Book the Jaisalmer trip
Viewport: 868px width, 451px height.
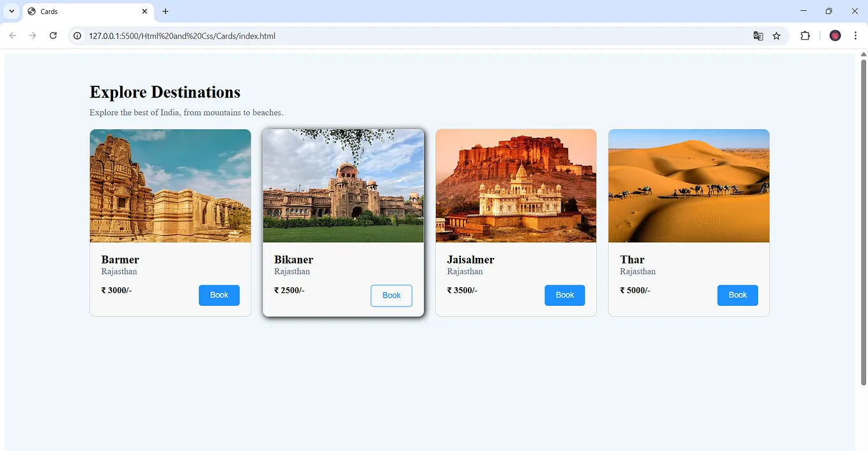(x=564, y=295)
